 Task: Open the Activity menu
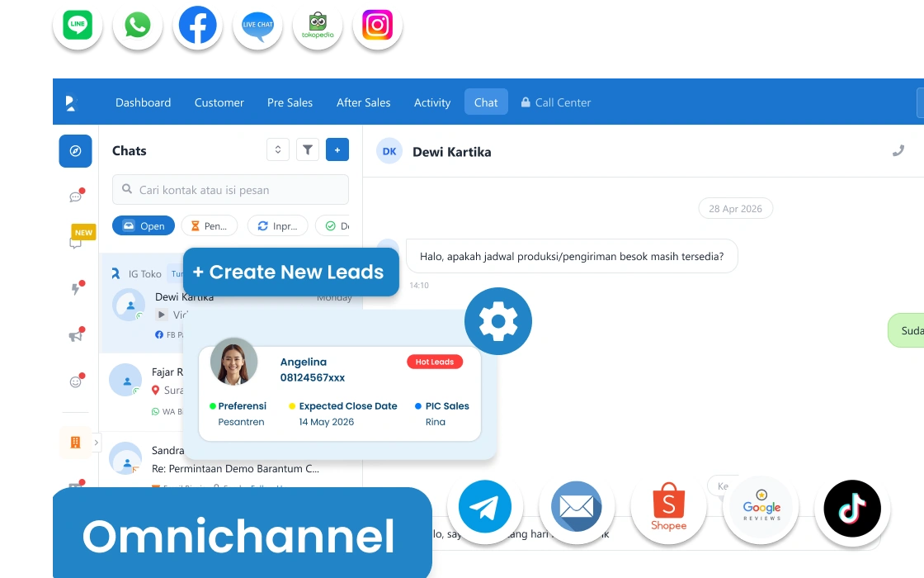coord(432,102)
